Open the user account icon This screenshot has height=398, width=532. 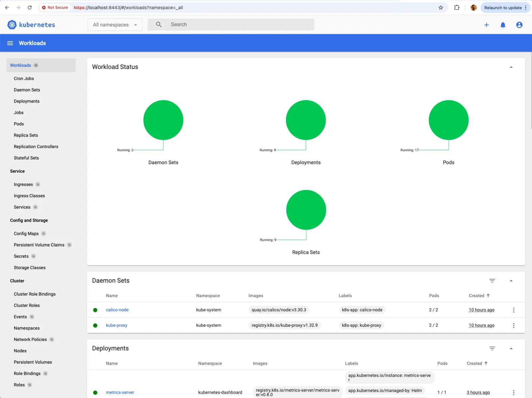pyautogui.click(x=519, y=25)
